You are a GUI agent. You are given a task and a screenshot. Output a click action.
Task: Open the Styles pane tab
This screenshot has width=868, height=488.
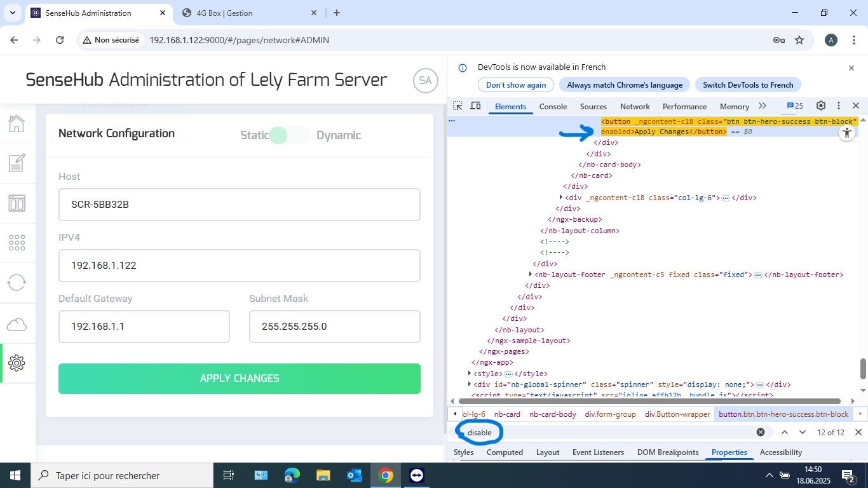coord(463,452)
